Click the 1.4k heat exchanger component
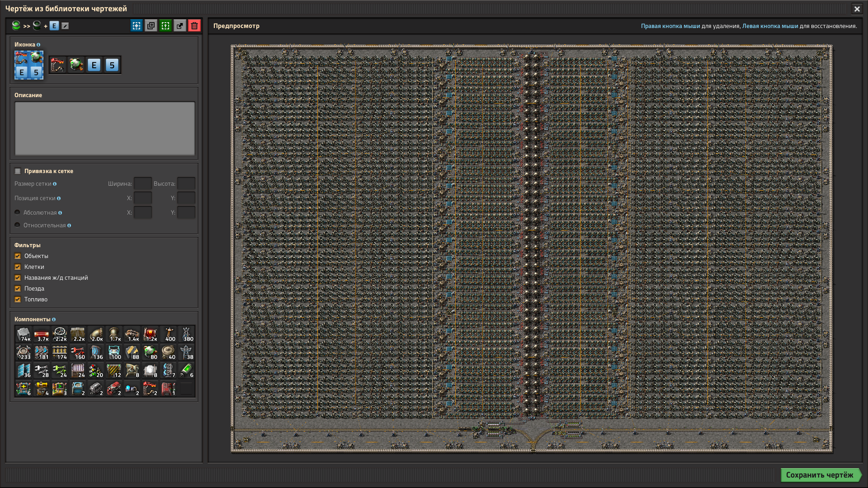 point(132,334)
